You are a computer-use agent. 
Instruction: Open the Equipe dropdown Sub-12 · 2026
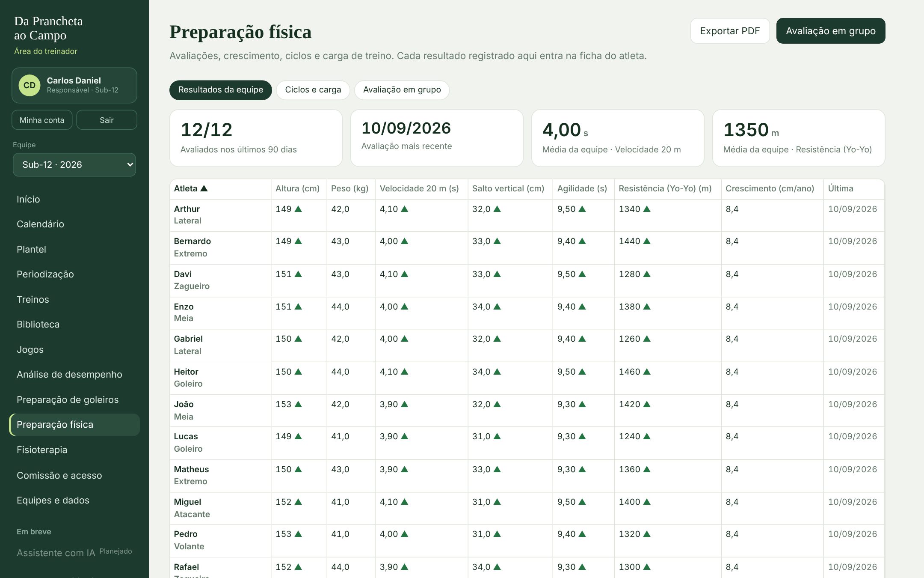pos(74,165)
